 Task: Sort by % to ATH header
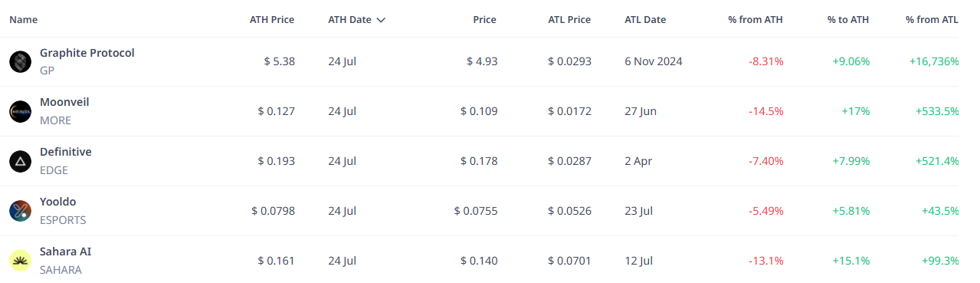[848, 20]
